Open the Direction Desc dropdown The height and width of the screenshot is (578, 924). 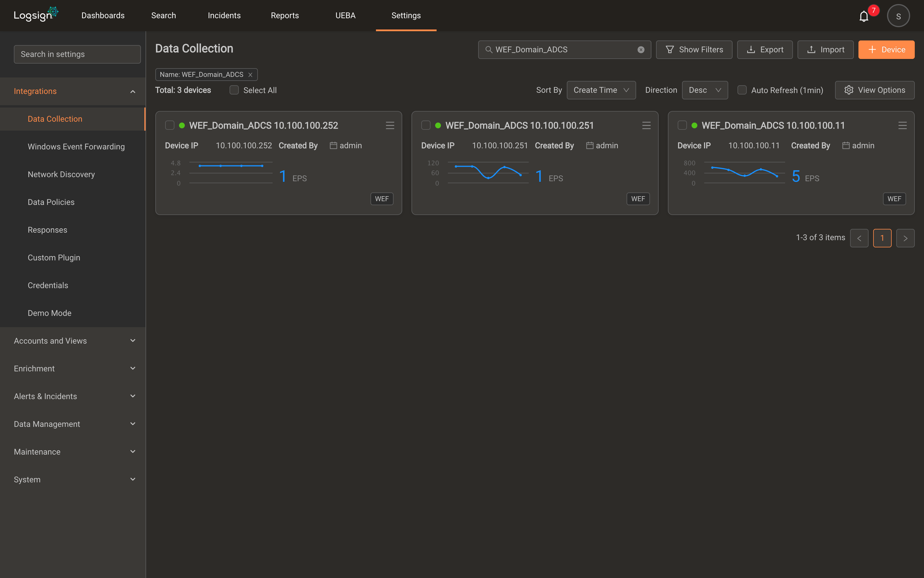(x=705, y=90)
